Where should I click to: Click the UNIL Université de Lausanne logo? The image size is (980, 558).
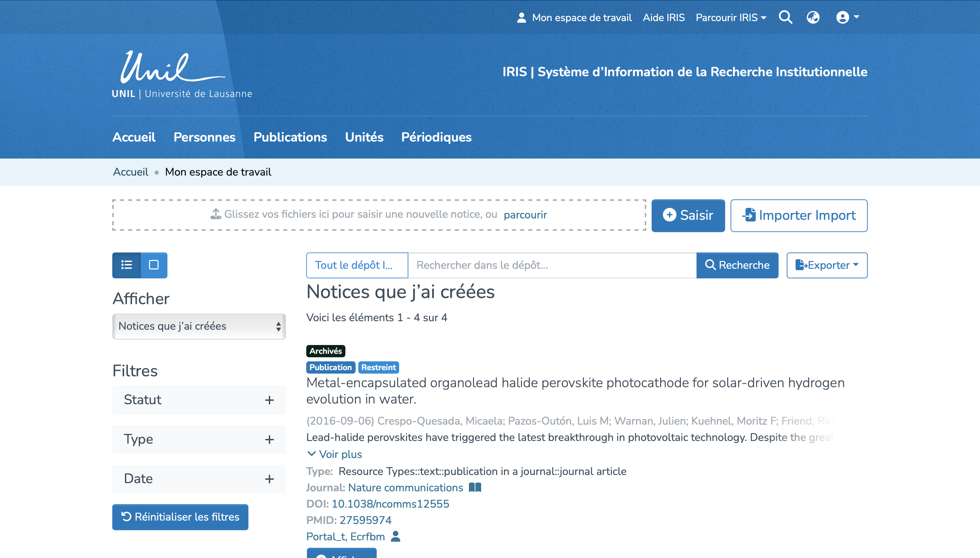(x=182, y=75)
